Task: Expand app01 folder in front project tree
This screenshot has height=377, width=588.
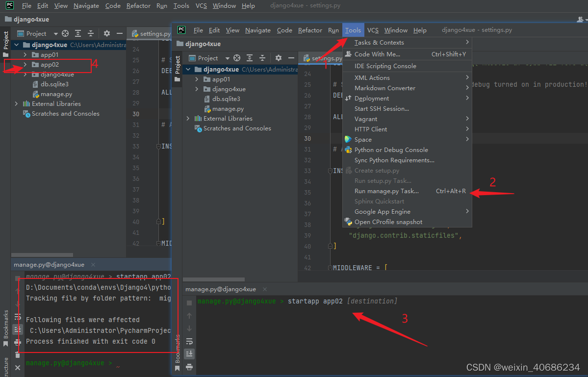Action: coord(197,79)
